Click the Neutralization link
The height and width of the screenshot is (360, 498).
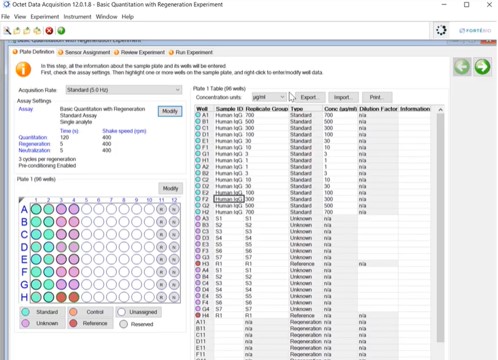[34, 150]
